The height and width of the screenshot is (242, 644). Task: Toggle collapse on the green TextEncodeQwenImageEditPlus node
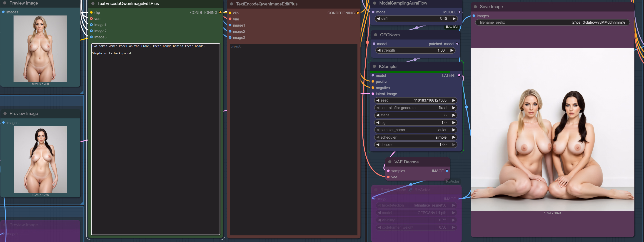[x=93, y=4]
